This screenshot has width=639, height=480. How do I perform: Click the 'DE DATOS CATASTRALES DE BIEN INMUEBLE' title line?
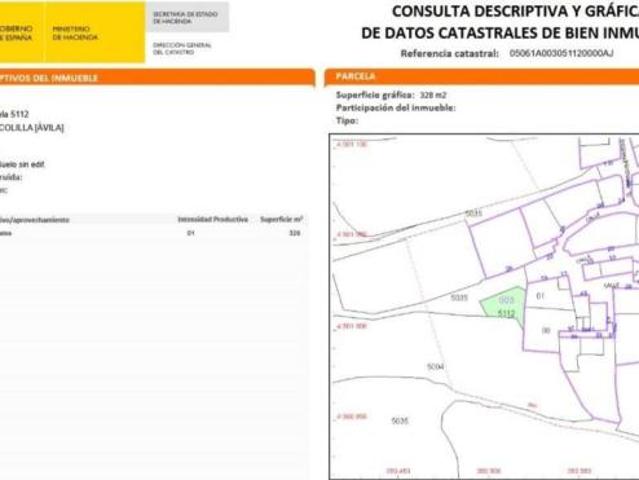coord(500,33)
